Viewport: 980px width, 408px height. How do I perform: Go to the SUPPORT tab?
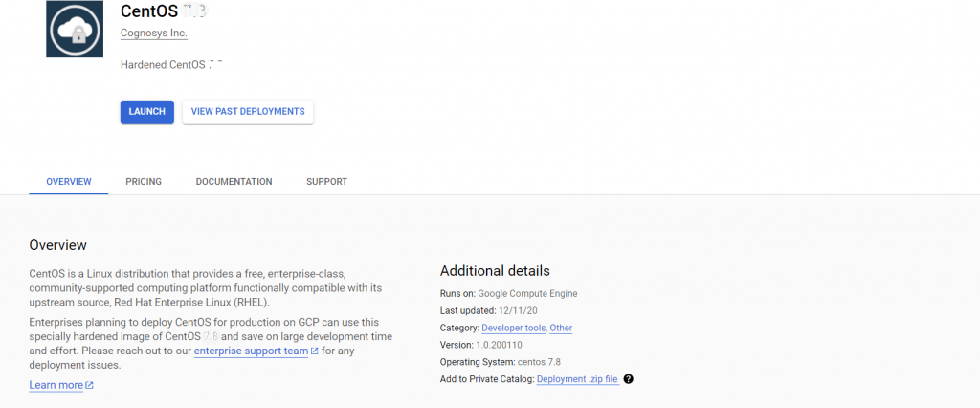pyautogui.click(x=326, y=182)
